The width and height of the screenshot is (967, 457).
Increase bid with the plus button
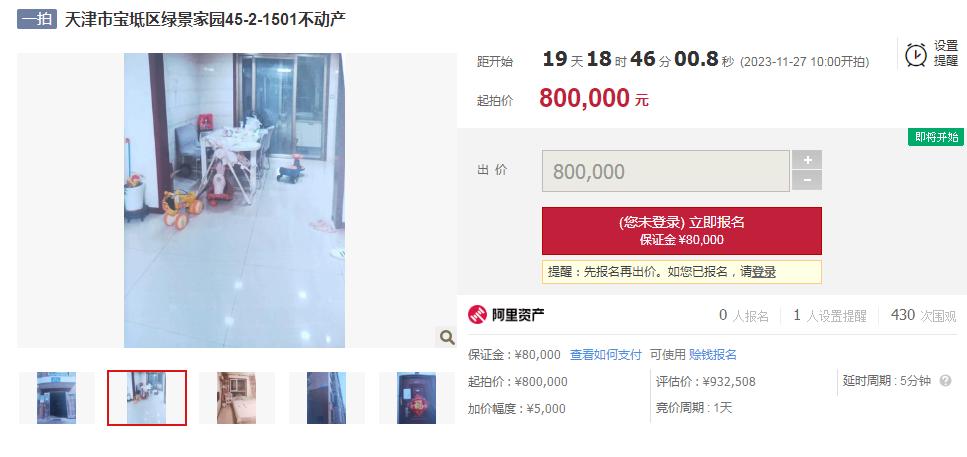tap(807, 160)
